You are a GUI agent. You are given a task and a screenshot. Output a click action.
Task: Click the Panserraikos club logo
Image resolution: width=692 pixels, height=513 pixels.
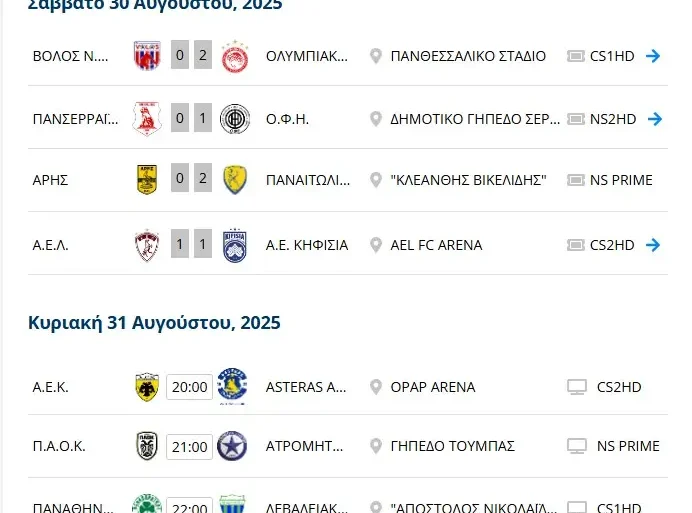coord(147,119)
